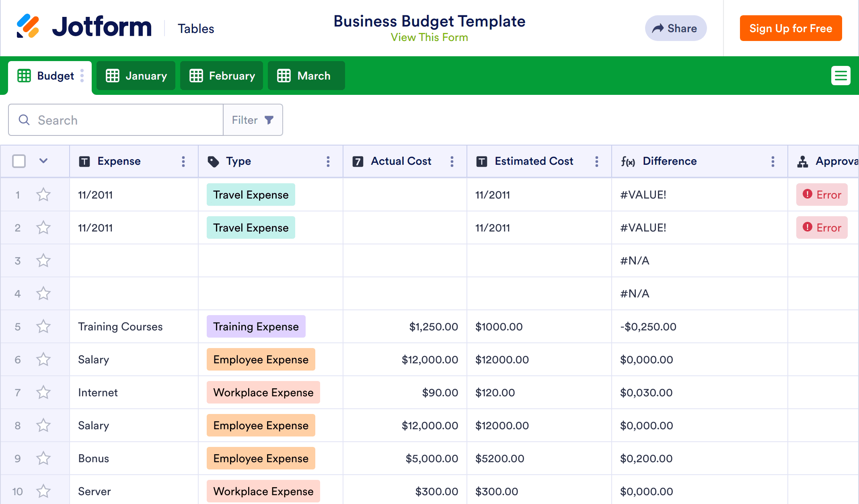Viewport: 859px width, 504px height.
Task: Click the Share button
Action: [676, 29]
